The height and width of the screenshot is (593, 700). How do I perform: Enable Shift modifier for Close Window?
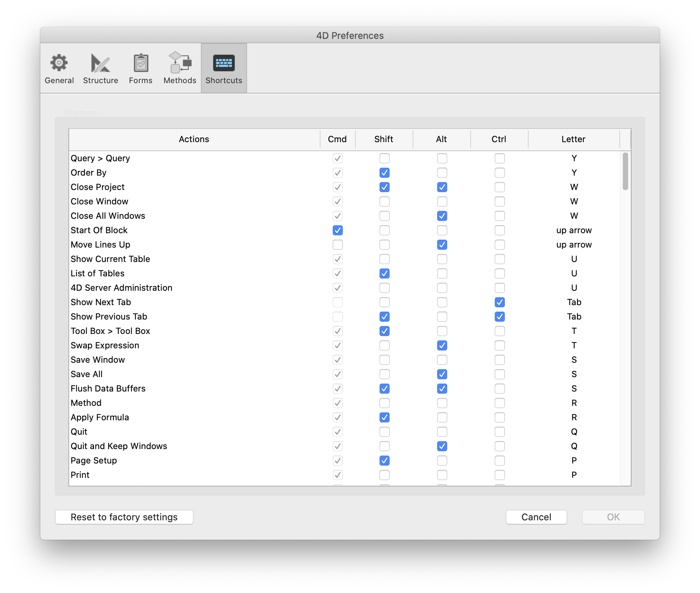pos(384,202)
